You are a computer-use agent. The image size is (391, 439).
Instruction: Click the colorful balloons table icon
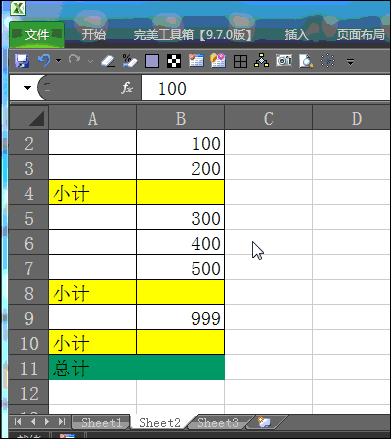pyautogui.click(x=218, y=61)
